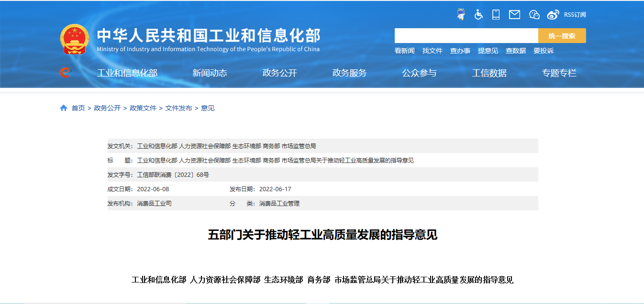Open the Weibo icon

pyautogui.click(x=553, y=14)
